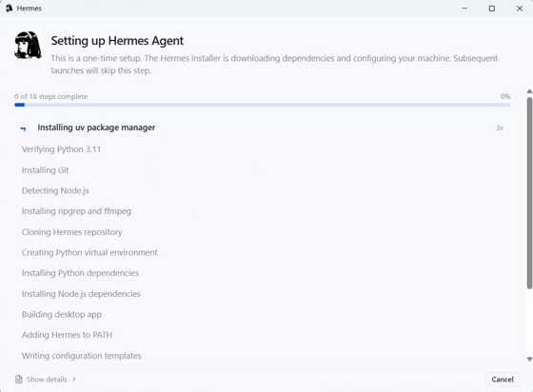This screenshot has height=392, width=533.
Task: Minimize the Hermes window
Action: (x=464, y=9)
